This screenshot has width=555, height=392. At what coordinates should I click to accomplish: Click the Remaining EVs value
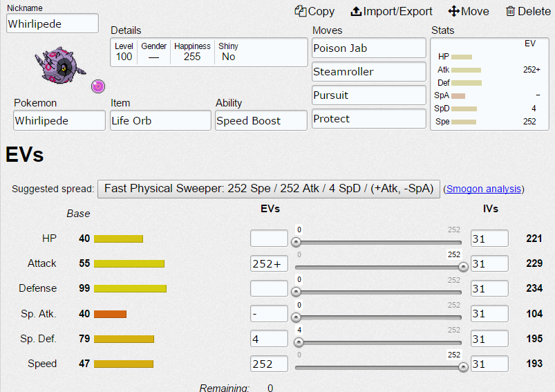[270, 388]
